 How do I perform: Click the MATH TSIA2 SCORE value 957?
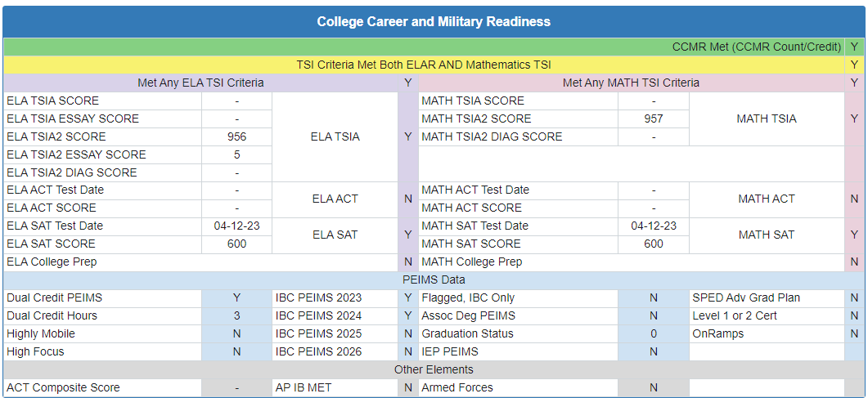coord(654,119)
